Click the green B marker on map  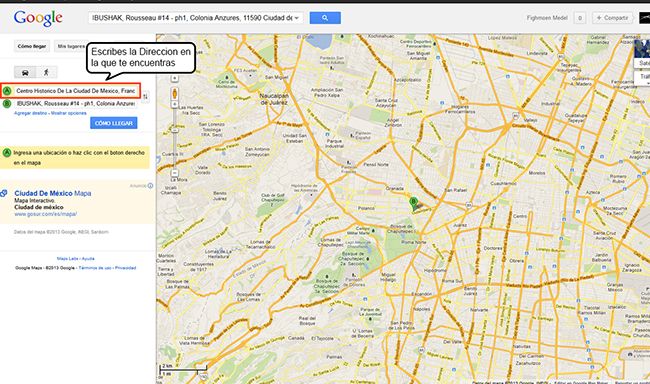(x=413, y=203)
